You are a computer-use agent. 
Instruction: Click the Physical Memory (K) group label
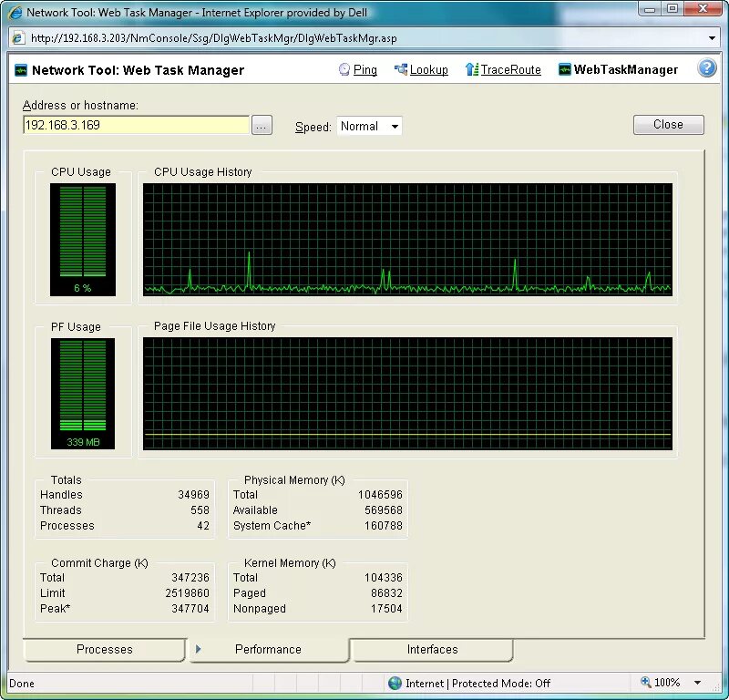click(x=294, y=480)
